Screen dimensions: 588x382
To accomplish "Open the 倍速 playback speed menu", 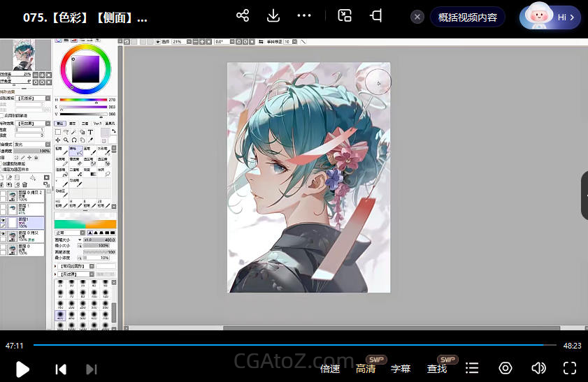I will [330, 369].
